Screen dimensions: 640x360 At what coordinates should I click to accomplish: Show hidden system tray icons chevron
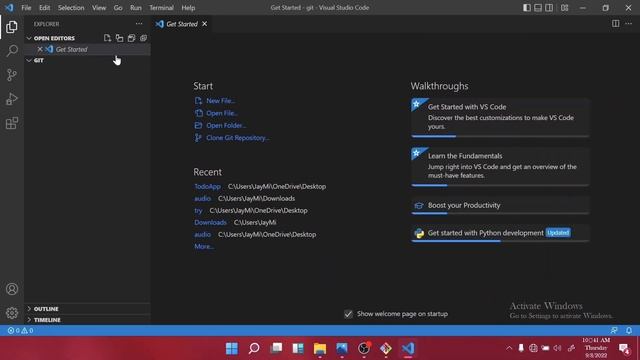[x=509, y=348]
